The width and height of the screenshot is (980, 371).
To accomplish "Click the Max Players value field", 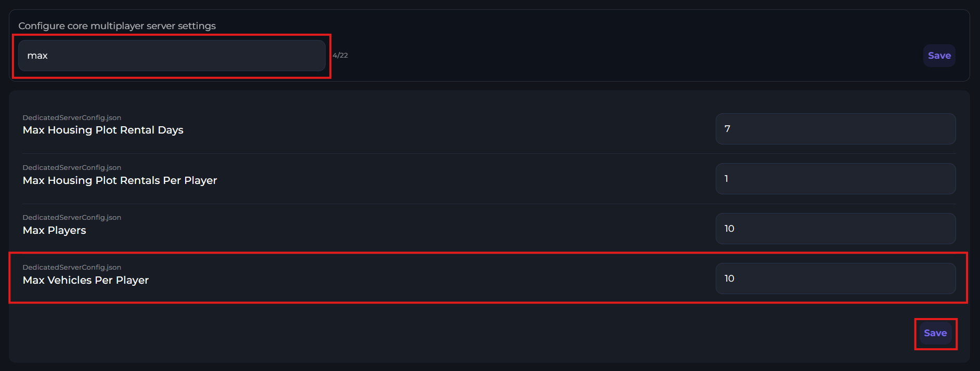I will pyautogui.click(x=835, y=229).
